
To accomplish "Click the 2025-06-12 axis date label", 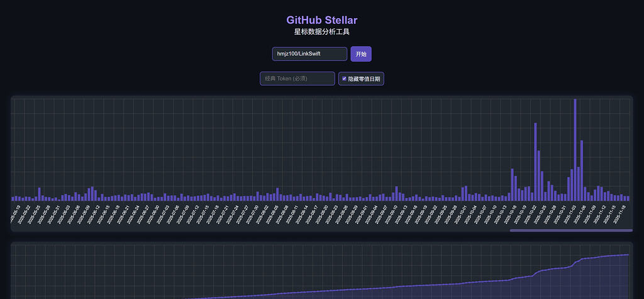I will [93, 214].
